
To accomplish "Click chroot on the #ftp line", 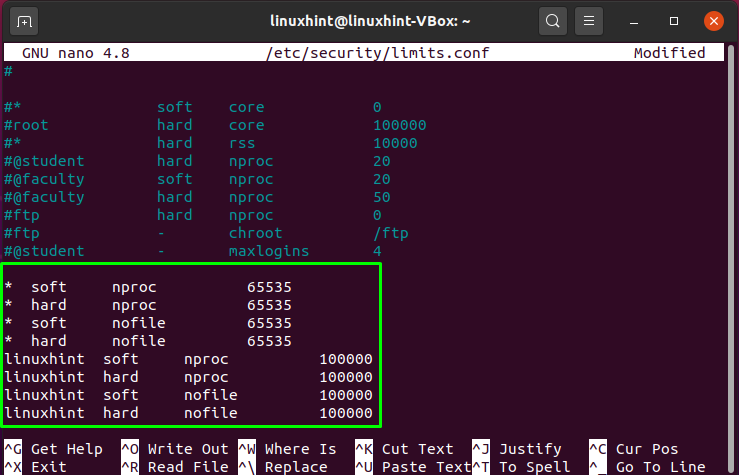I will [x=255, y=233].
